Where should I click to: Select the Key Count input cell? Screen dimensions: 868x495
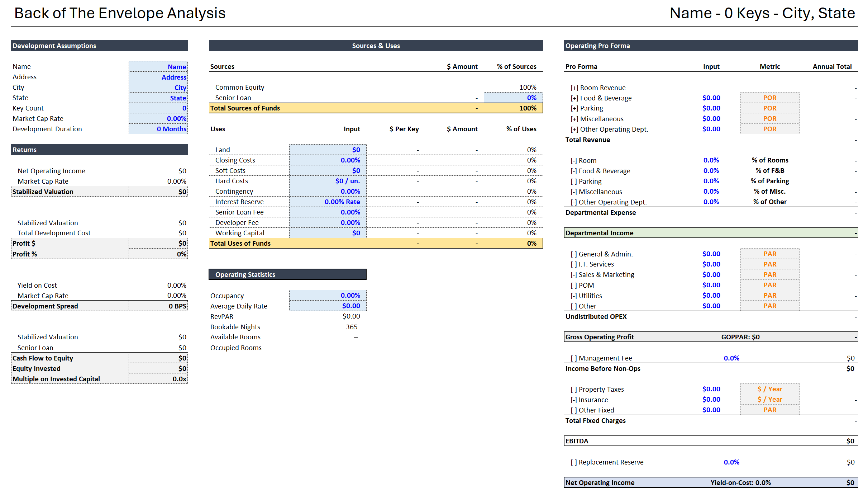point(158,108)
